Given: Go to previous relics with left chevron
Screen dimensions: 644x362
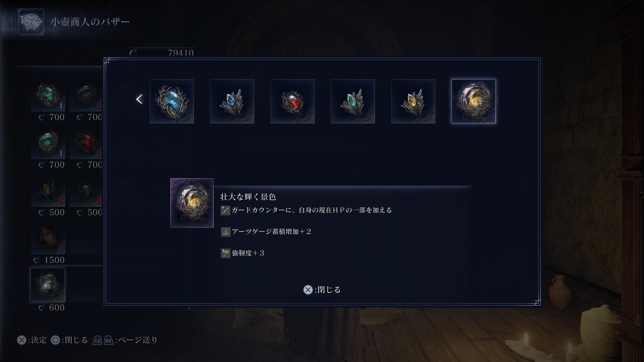Looking at the screenshot, I should tap(139, 99).
